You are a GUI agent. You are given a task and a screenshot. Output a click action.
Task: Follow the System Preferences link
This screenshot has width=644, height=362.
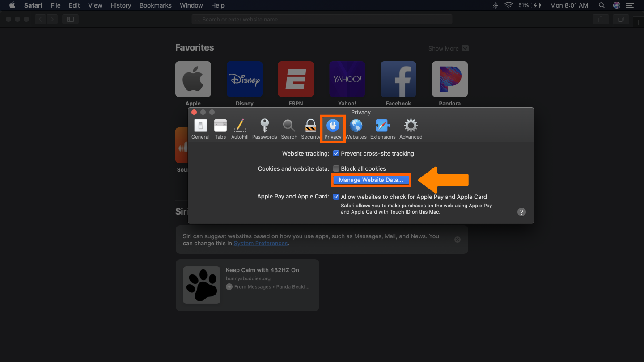click(x=261, y=244)
